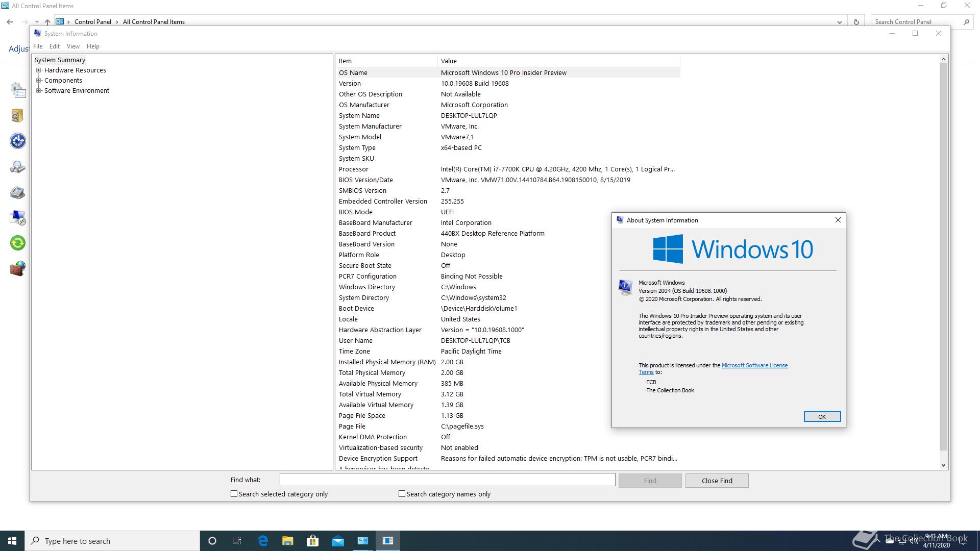Click the green sync arrows icon
The image size is (980, 551).
[x=17, y=243]
